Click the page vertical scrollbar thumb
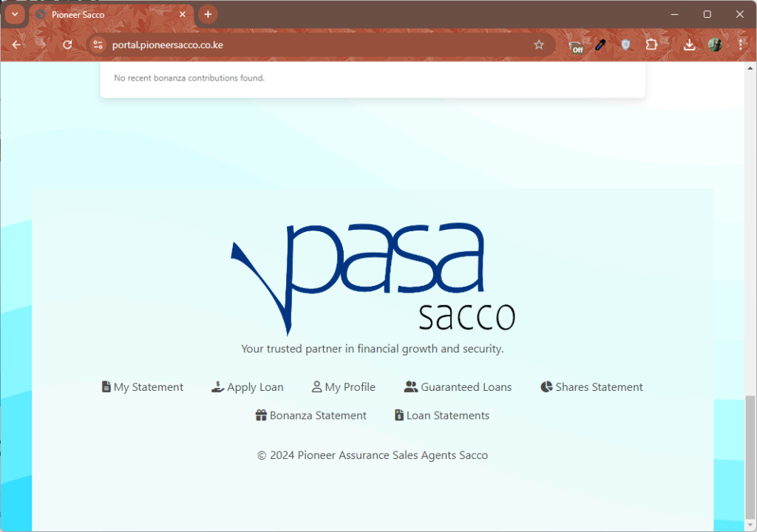Viewport: 757px width, 532px height. click(x=750, y=456)
